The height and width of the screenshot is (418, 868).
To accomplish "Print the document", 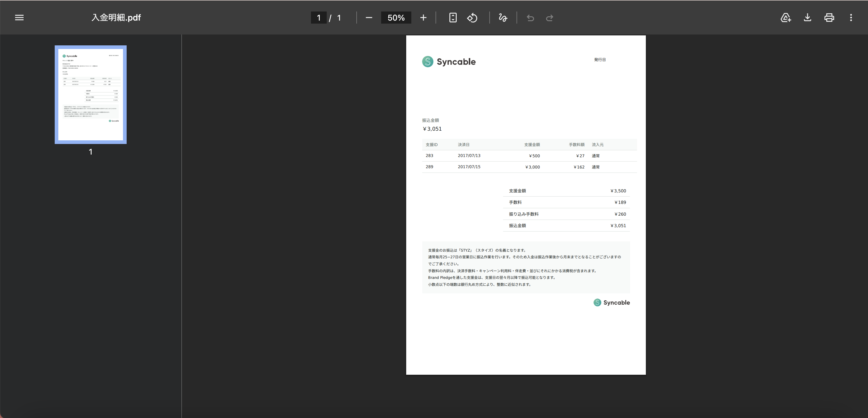I will (x=829, y=18).
